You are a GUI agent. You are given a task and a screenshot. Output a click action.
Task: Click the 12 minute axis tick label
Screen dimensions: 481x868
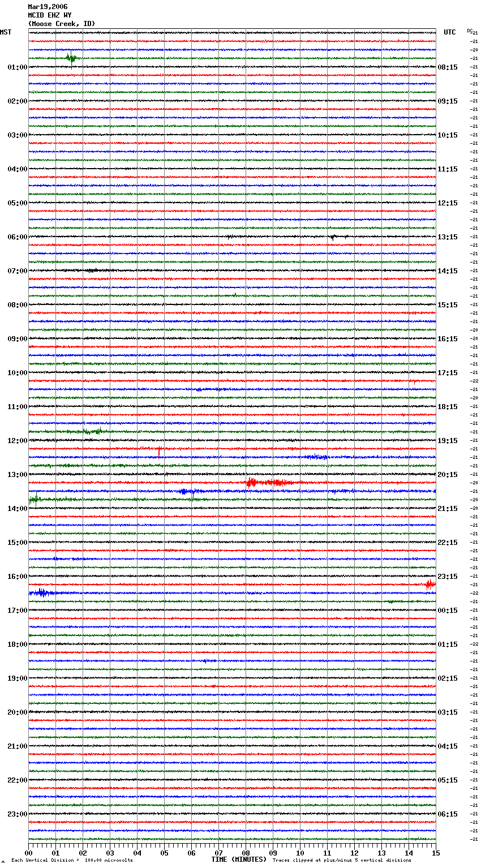click(x=354, y=853)
